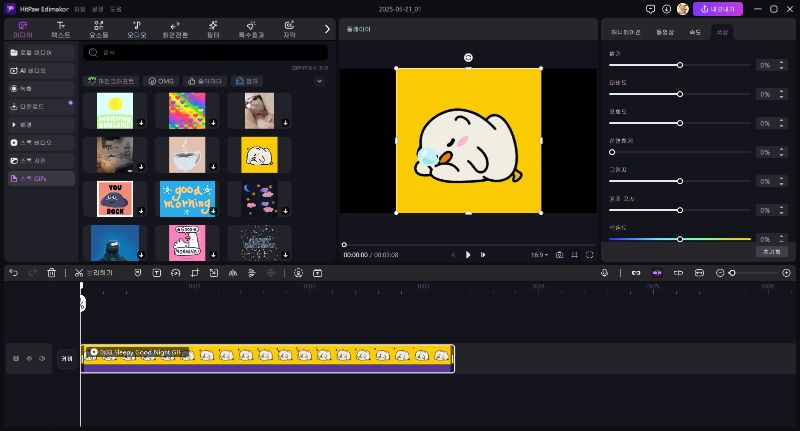Click the mirror flip icon in timeline toolbar
The width and height of the screenshot is (800, 431).
click(233, 273)
